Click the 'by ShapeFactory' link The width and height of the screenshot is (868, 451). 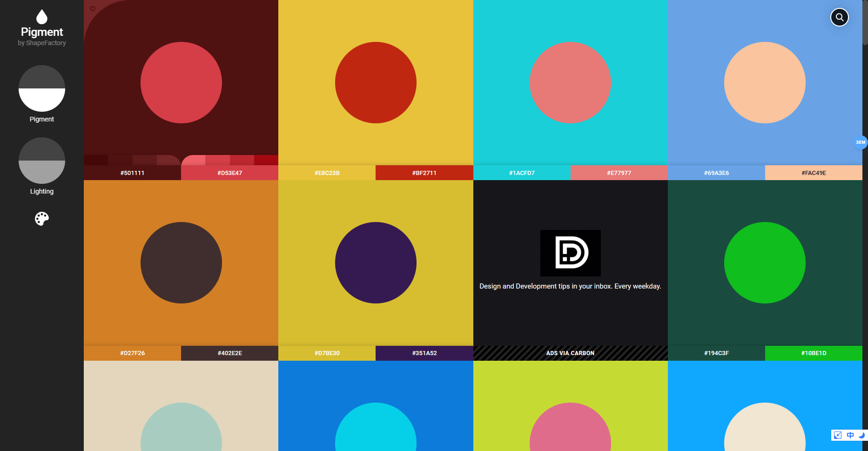[41, 43]
